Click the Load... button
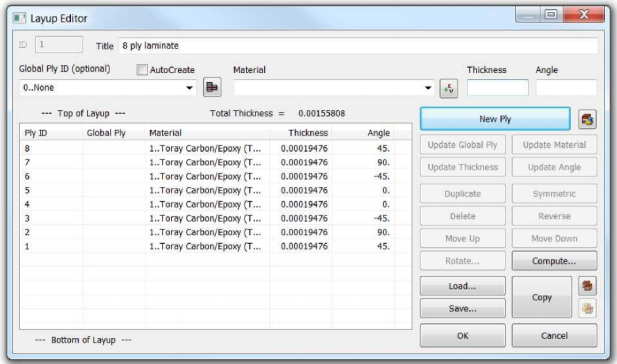 tap(462, 286)
